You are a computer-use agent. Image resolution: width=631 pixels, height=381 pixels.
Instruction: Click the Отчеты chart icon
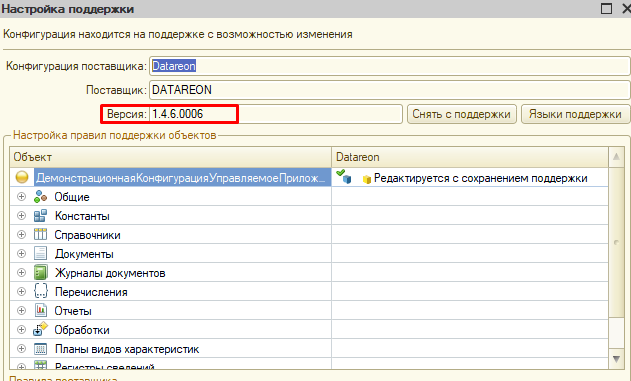pos(40,310)
